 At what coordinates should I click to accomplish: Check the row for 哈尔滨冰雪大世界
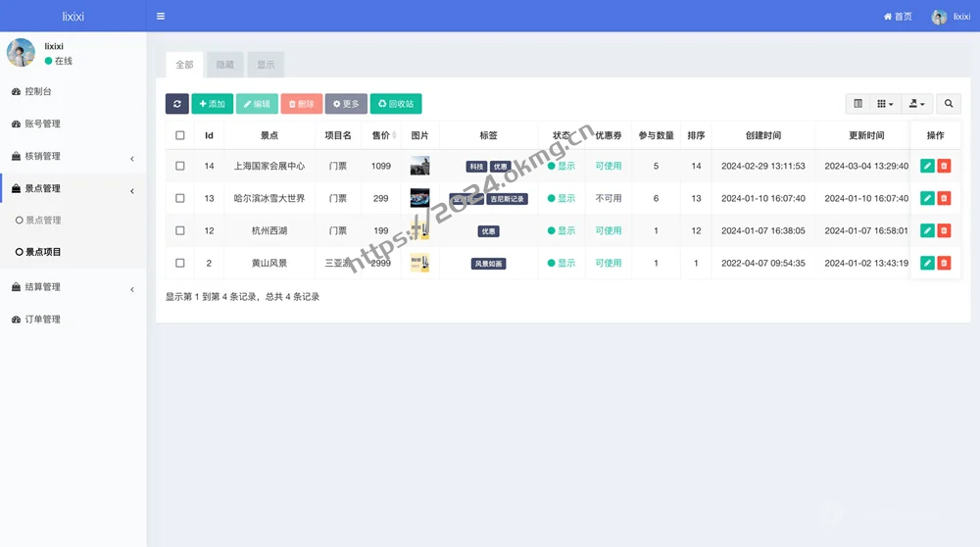(180, 198)
